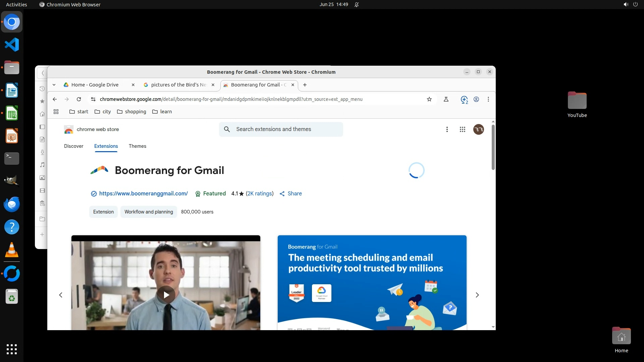Open the Themes tab
The image size is (644, 362).
[137, 146]
